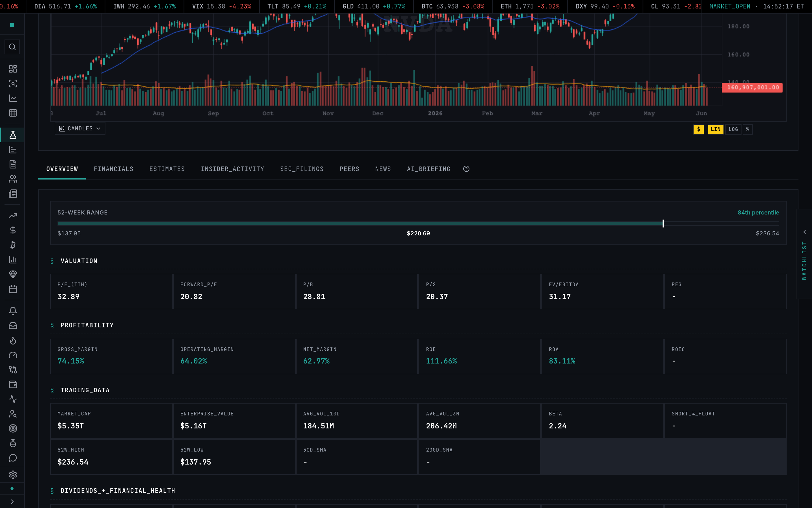Open the wallet portfolio icon
This screenshot has height=508, width=812.
(13, 384)
